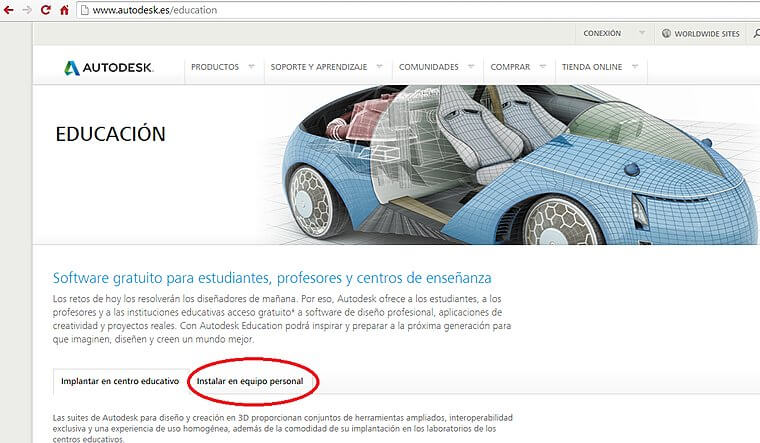The width and height of the screenshot is (760, 443).
Task: Click heading Software gratuito para estudiantes
Action: (272, 278)
